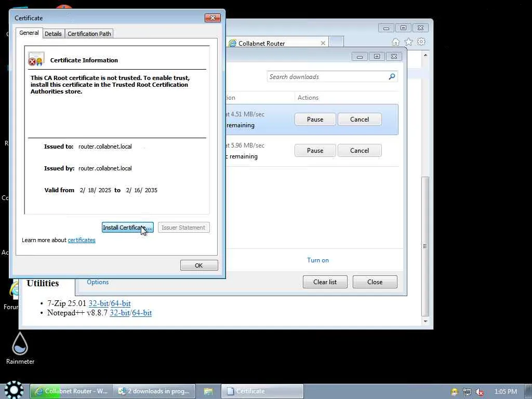
Task: Pause the 4.51 MB/sec download
Action: pos(315,119)
